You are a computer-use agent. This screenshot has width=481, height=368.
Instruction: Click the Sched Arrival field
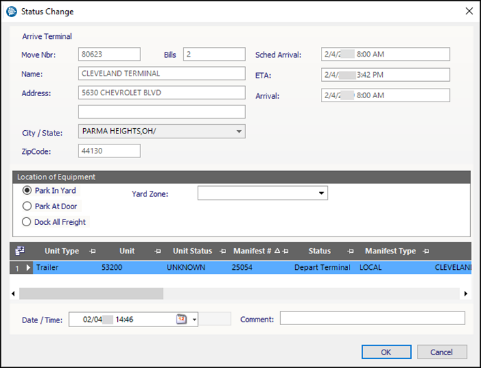tap(385, 54)
